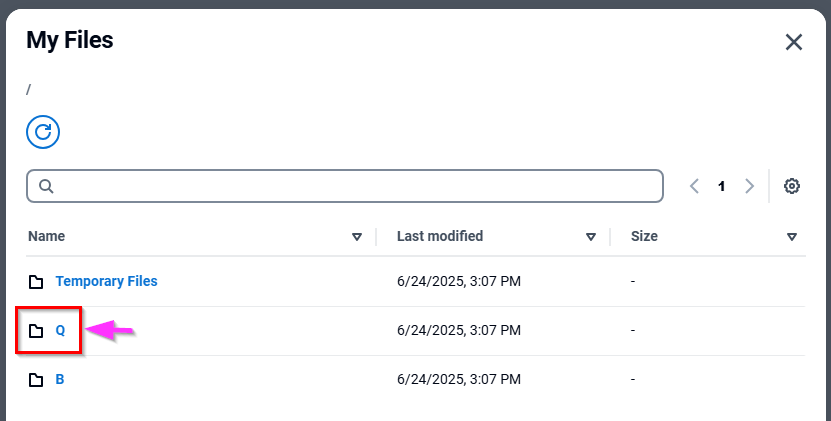Open folder B link

[x=60, y=380]
